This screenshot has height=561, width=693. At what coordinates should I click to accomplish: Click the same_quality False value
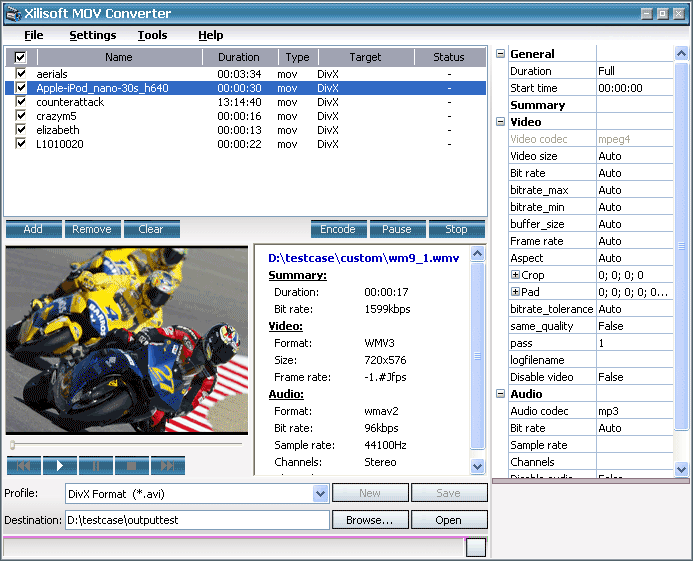[635, 326]
